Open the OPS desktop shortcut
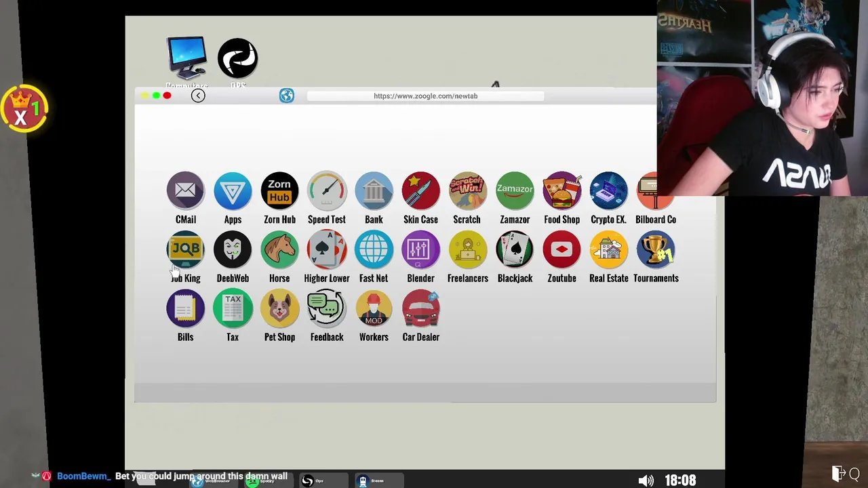This screenshot has height=488, width=868. tap(237, 58)
